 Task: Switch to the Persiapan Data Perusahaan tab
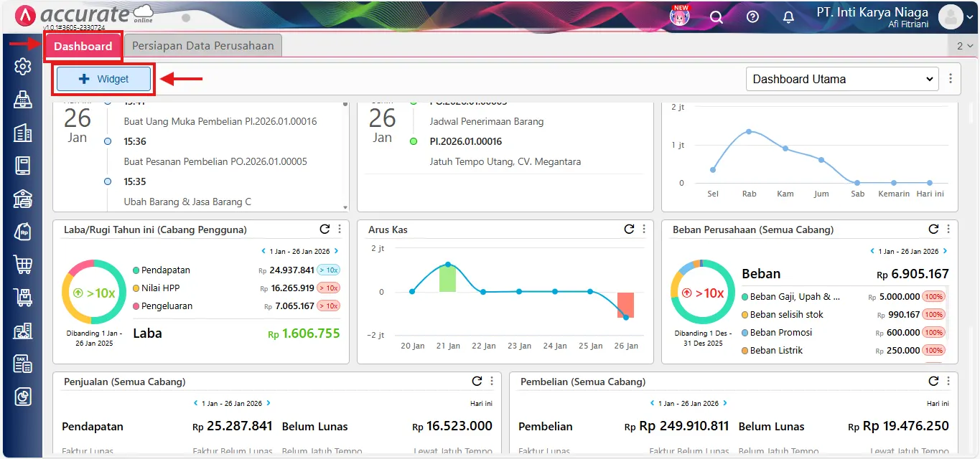203,44
